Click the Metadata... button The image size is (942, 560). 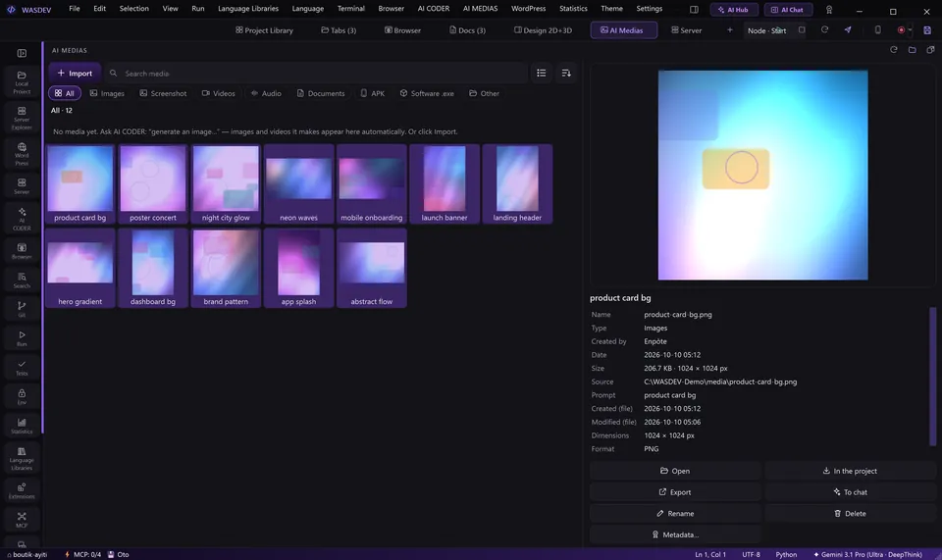[675, 535]
